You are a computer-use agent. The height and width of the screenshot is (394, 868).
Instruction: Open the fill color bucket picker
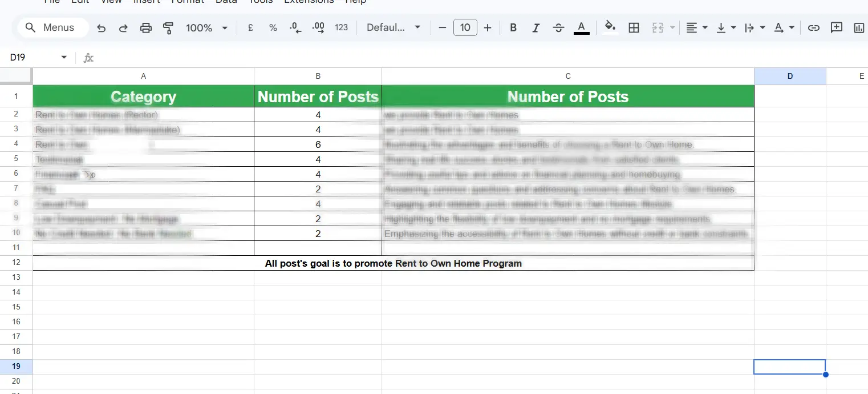coord(610,27)
